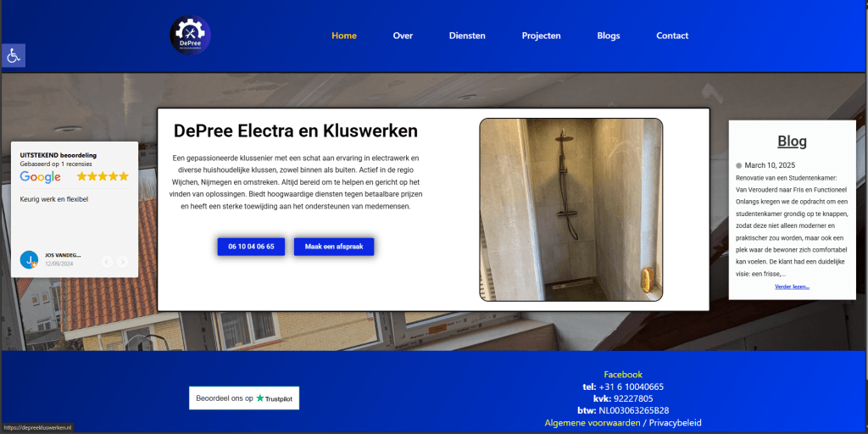The height and width of the screenshot is (434, 868).
Task: Open the accessibility wheelchair icon menu
Action: point(14,55)
